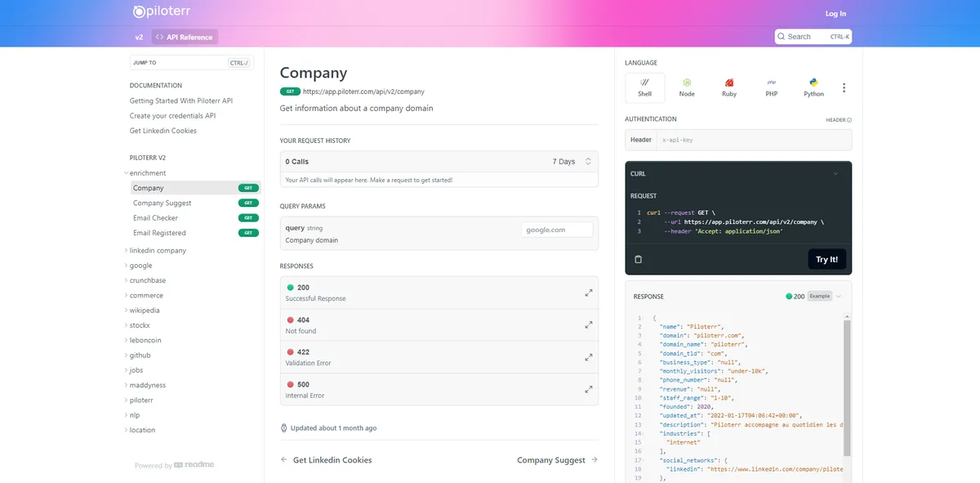This screenshot has height=483, width=980.
Task: Click GET badge next to Email Checker
Action: (248, 218)
